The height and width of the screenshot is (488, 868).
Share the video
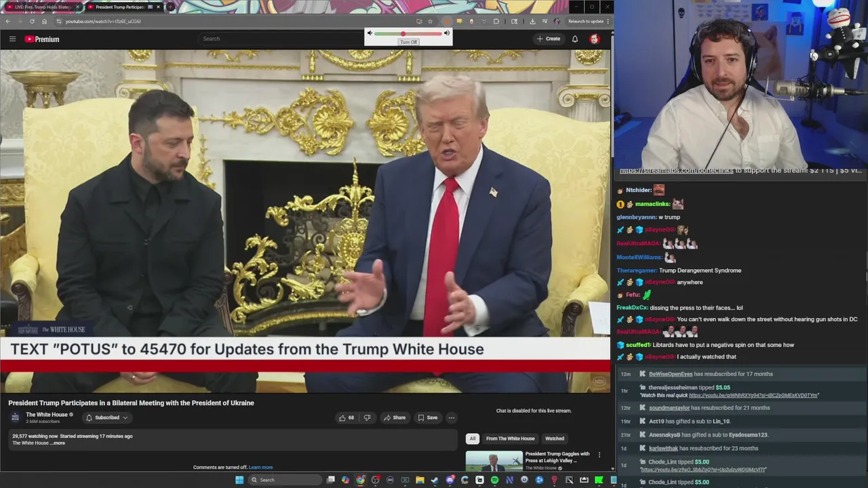tap(395, 418)
